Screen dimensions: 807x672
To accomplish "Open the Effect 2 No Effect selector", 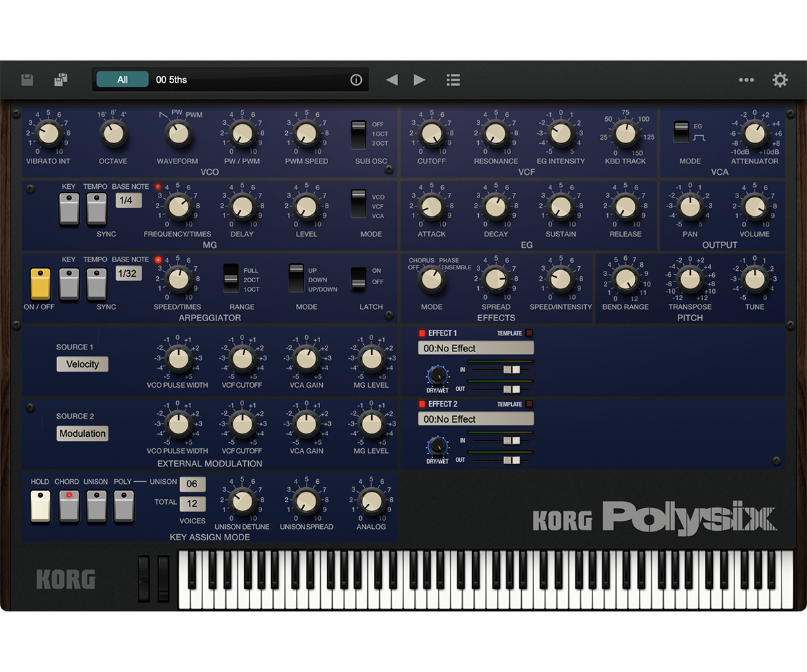I will (475, 419).
